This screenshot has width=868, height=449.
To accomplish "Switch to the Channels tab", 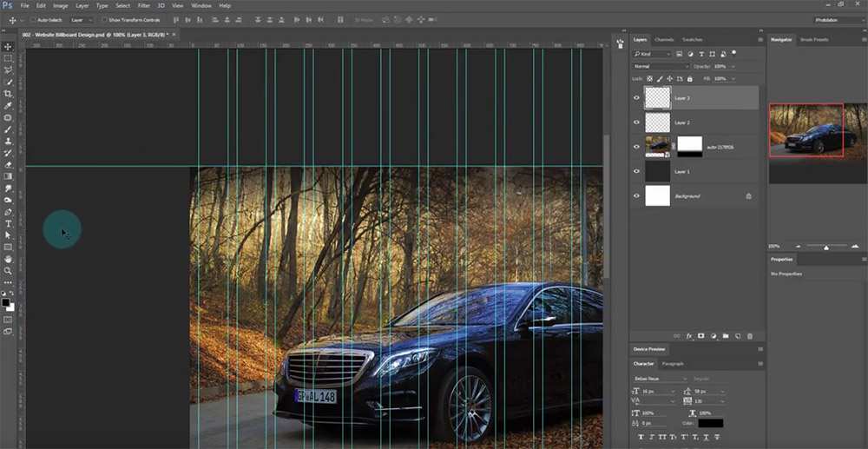I will tap(664, 40).
